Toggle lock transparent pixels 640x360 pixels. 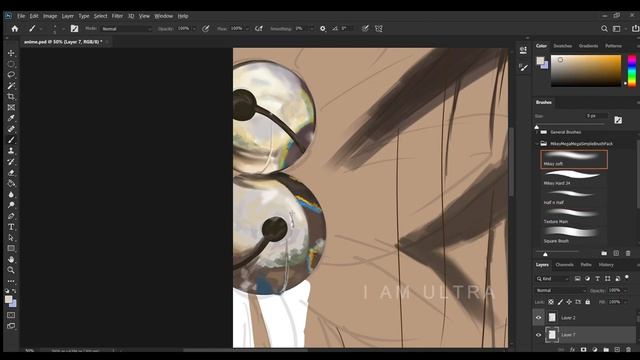click(x=551, y=302)
